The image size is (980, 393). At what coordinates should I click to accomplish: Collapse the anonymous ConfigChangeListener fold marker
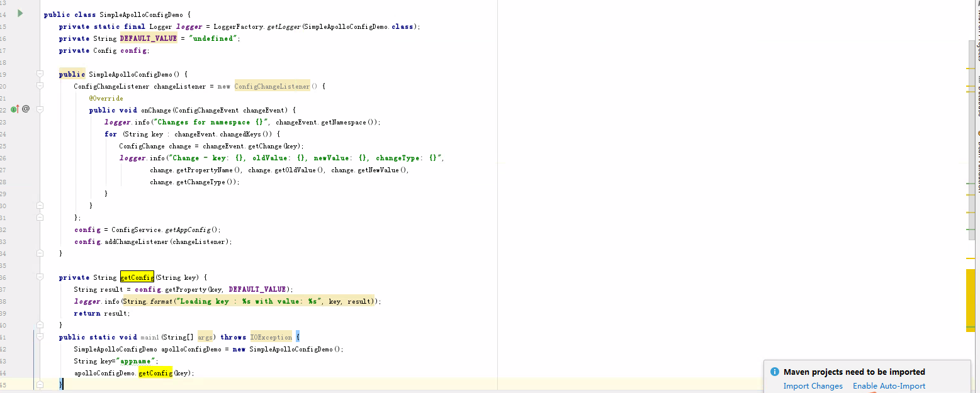pyautogui.click(x=40, y=86)
